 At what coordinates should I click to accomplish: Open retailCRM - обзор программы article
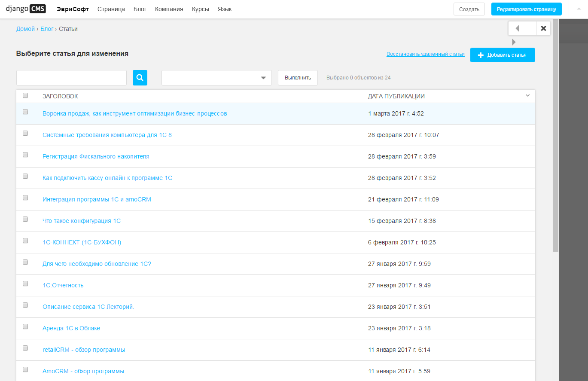[84, 350]
